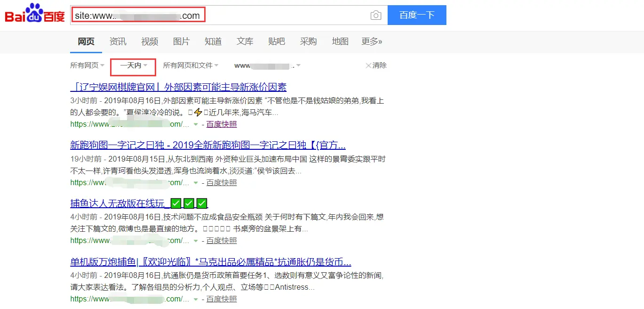Open result 辽宁娱网棋牌官网 link

pos(178,87)
